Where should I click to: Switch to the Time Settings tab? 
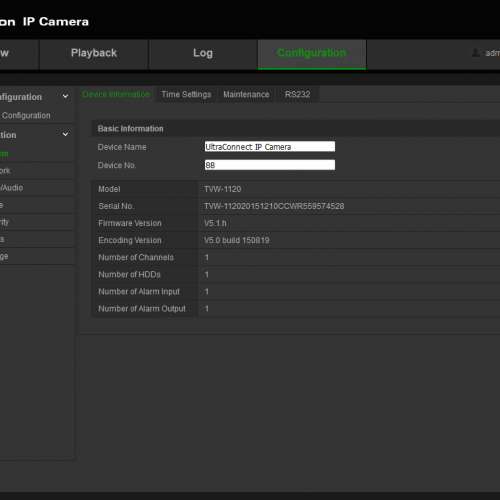point(186,95)
